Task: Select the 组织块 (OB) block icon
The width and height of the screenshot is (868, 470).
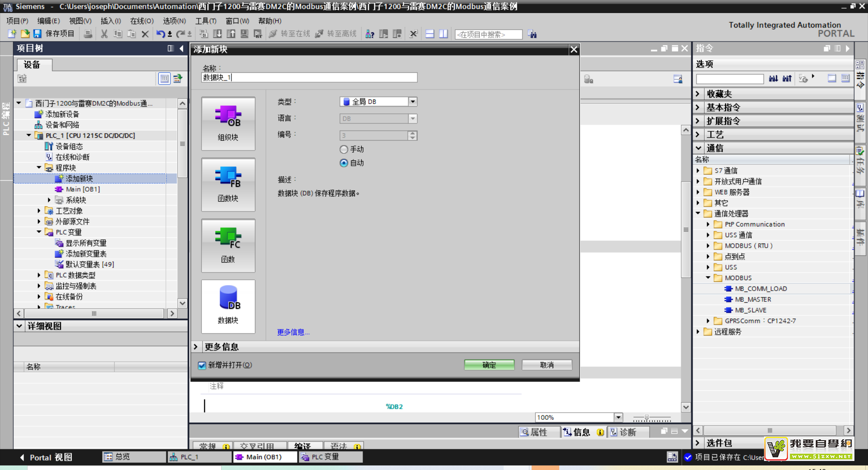Action: pos(228,123)
